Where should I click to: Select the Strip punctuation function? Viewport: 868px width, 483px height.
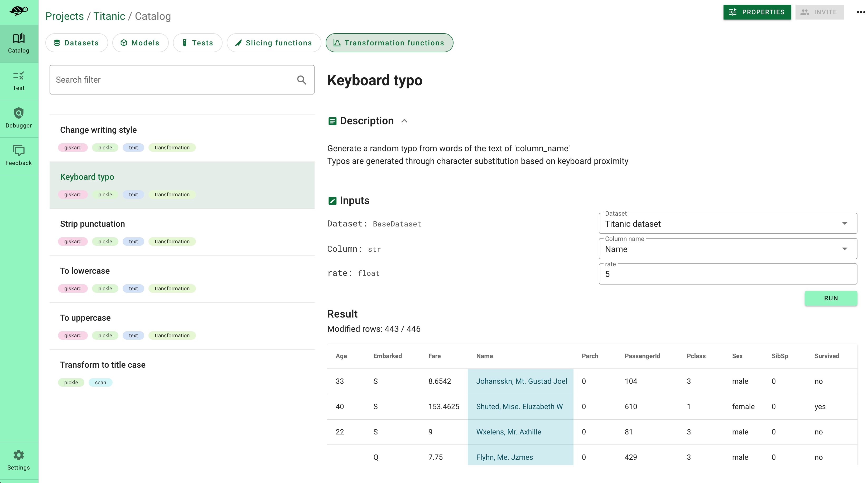coord(92,224)
